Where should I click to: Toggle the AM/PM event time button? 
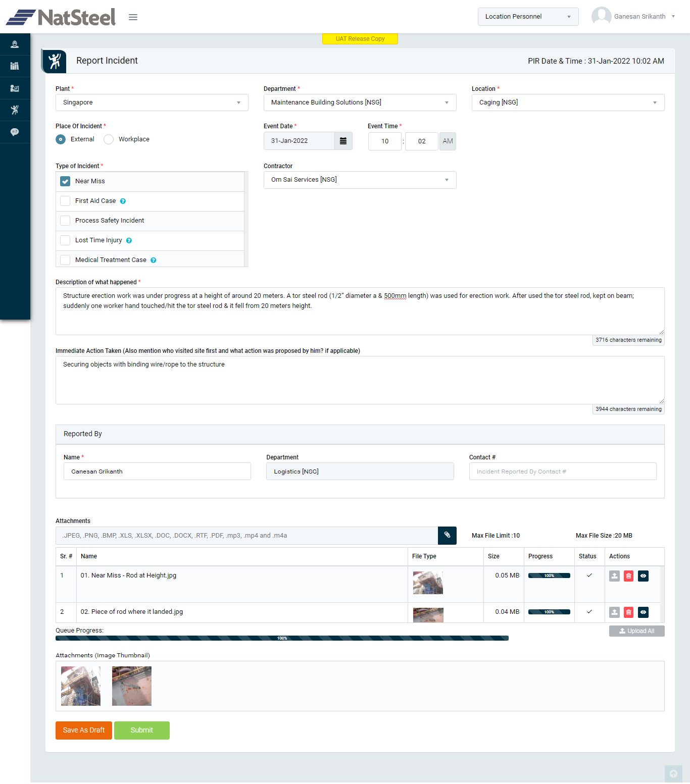click(448, 141)
